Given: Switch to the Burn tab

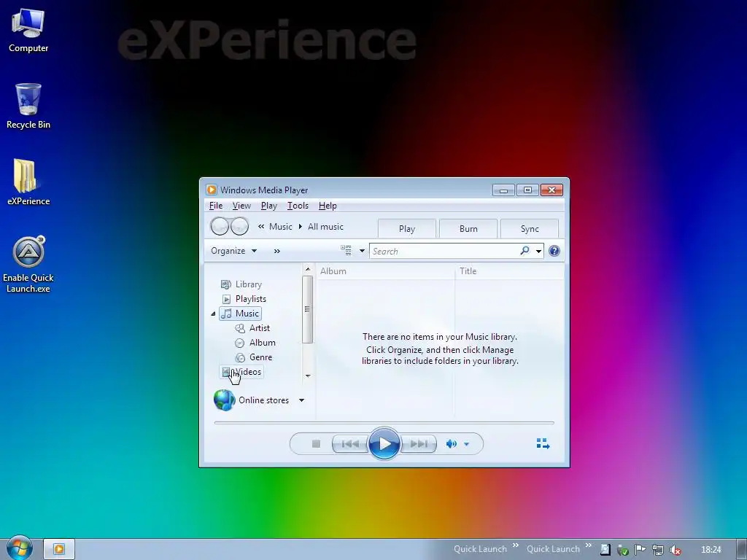Looking at the screenshot, I should 468,228.
